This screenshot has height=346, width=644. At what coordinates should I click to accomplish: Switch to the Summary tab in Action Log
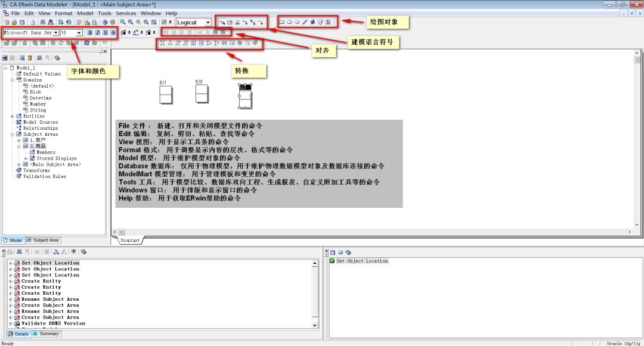(x=46, y=333)
